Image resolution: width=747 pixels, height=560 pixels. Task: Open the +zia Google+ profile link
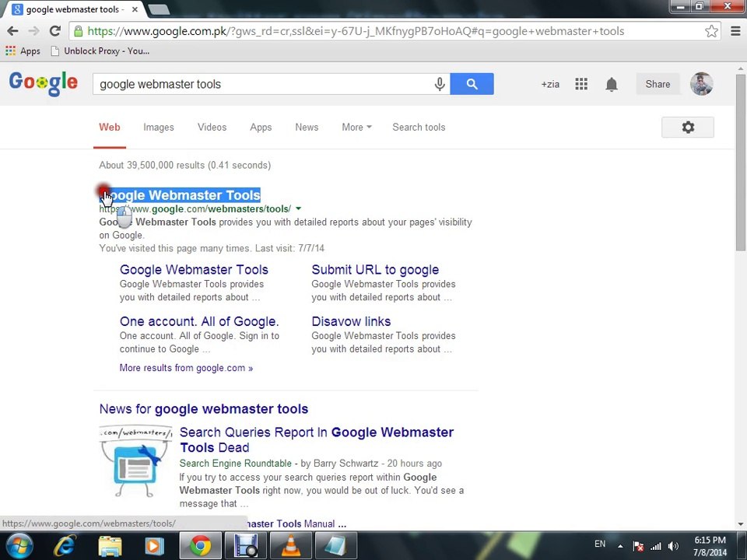[550, 84]
